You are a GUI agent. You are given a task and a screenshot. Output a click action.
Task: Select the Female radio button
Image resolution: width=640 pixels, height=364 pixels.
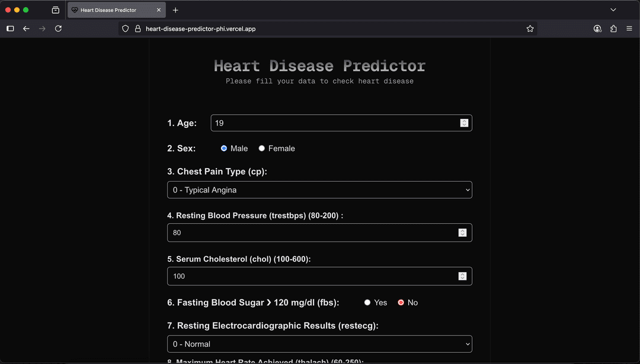click(x=262, y=149)
